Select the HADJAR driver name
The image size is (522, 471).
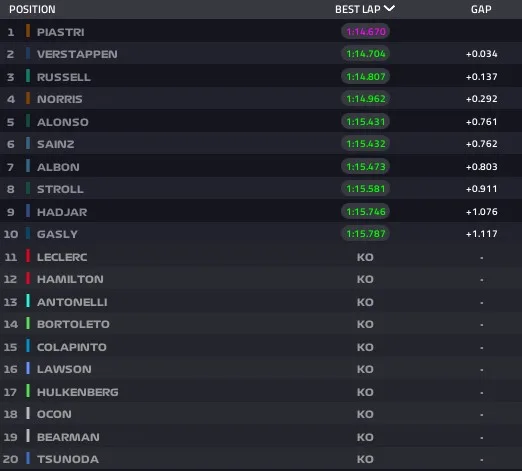[62, 212]
